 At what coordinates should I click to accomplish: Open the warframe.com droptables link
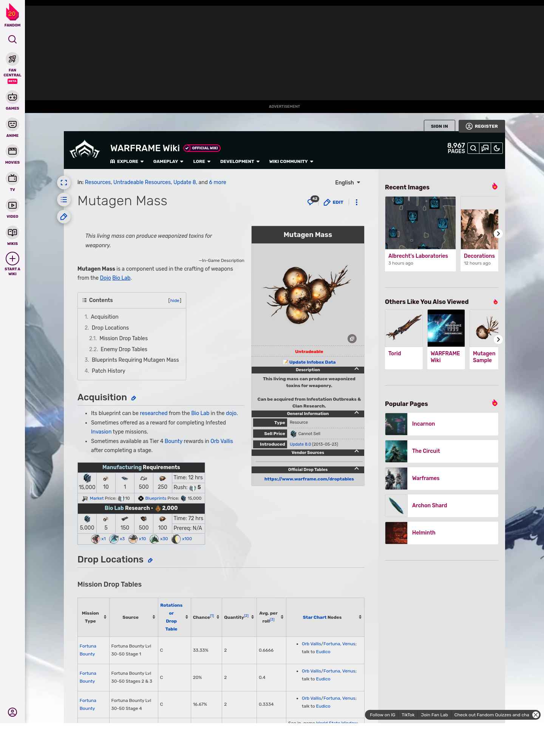click(309, 479)
